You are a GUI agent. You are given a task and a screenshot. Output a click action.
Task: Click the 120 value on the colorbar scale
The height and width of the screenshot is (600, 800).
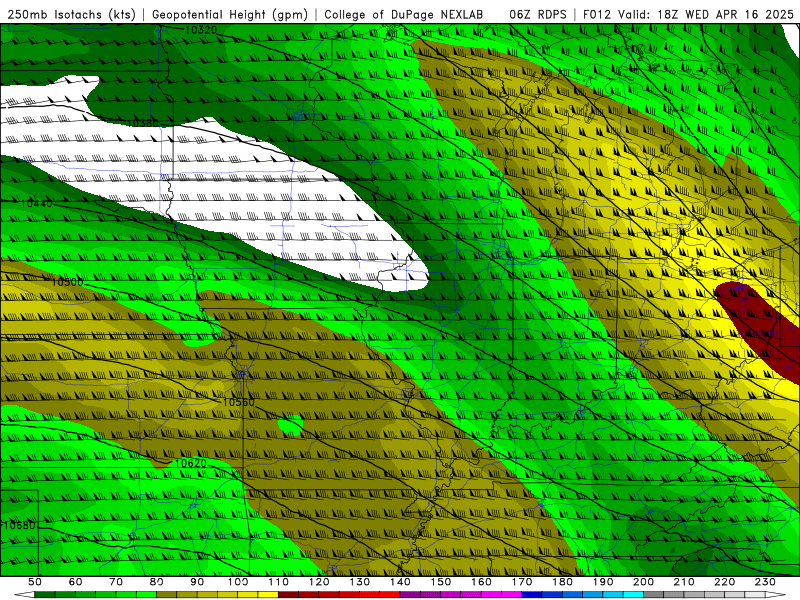tap(319, 582)
